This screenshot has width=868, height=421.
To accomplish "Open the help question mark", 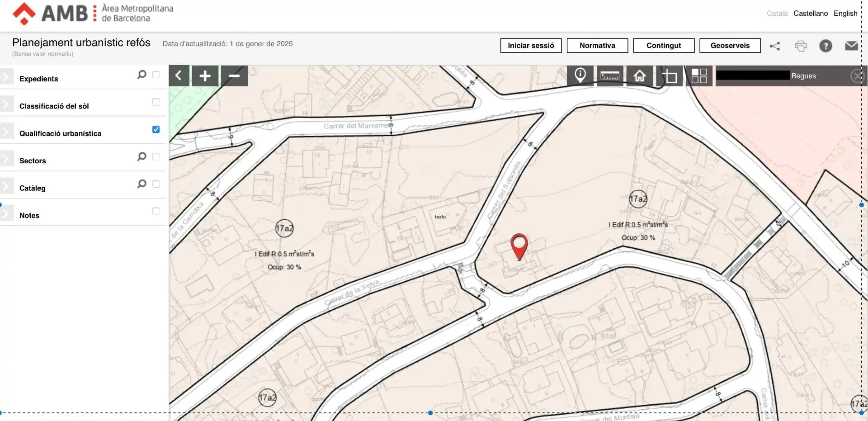I will tap(826, 46).
